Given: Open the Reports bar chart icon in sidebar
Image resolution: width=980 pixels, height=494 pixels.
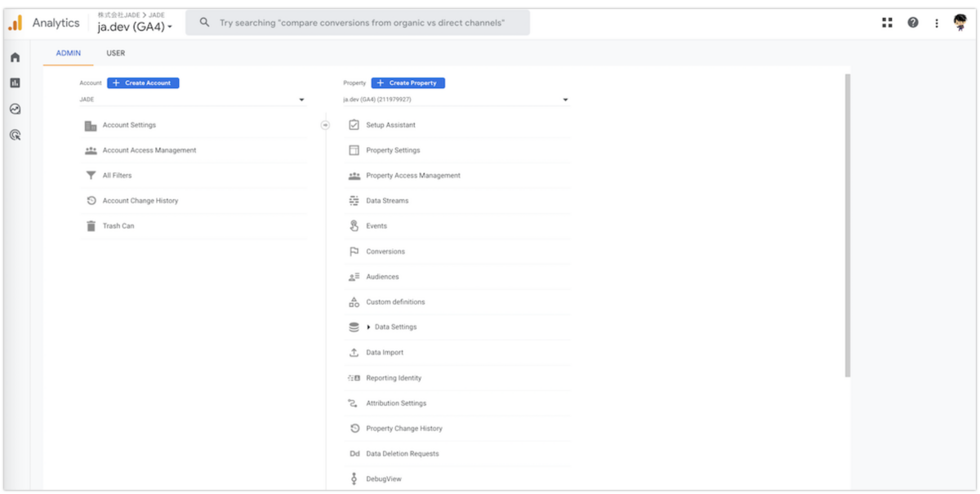Looking at the screenshot, I should point(15,82).
